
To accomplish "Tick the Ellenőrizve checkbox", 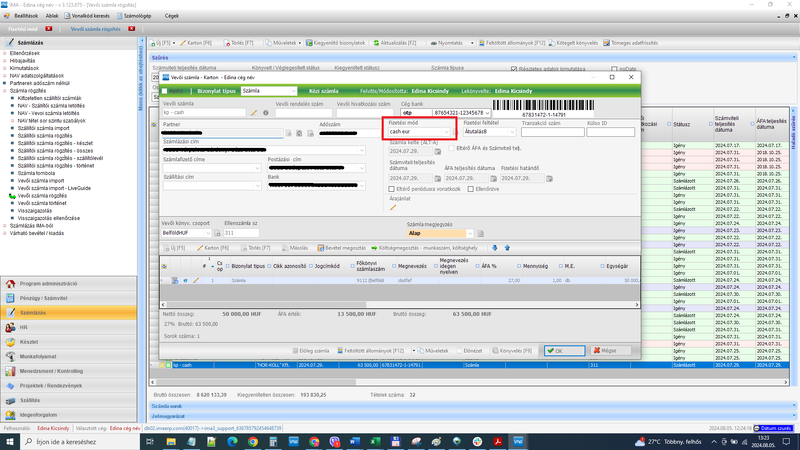I will [x=470, y=188].
